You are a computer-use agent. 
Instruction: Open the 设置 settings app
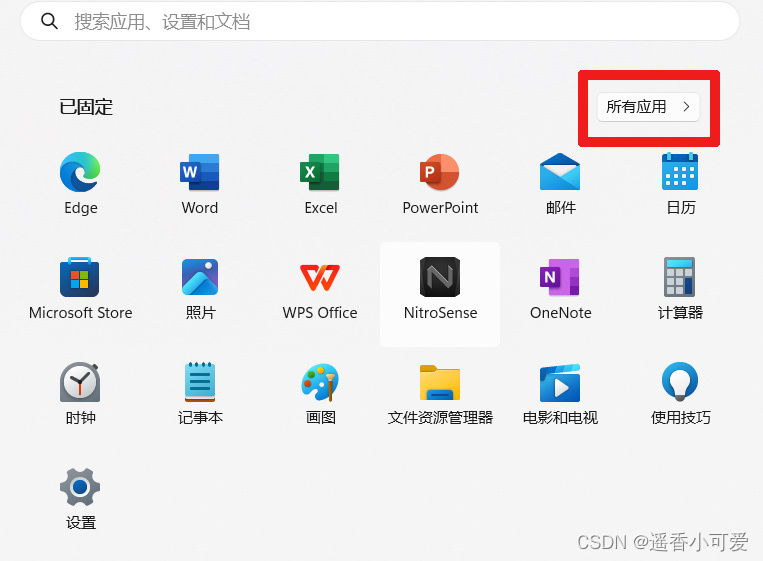[x=80, y=487]
